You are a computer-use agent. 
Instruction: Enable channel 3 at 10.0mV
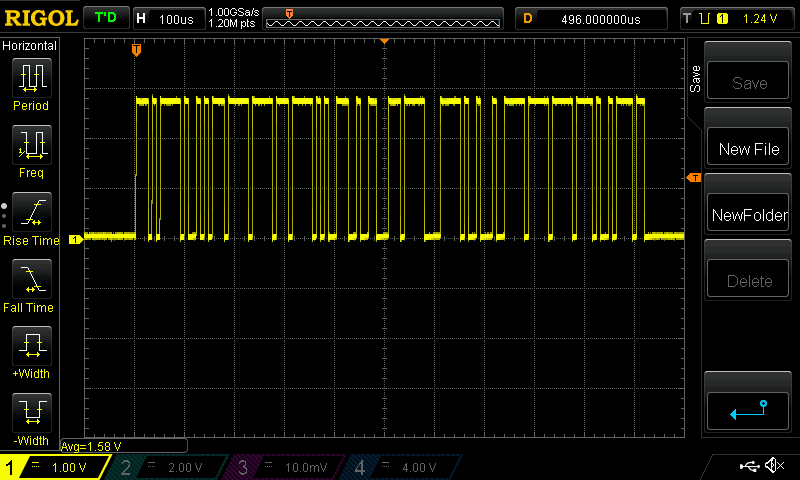tap(288, 467)
